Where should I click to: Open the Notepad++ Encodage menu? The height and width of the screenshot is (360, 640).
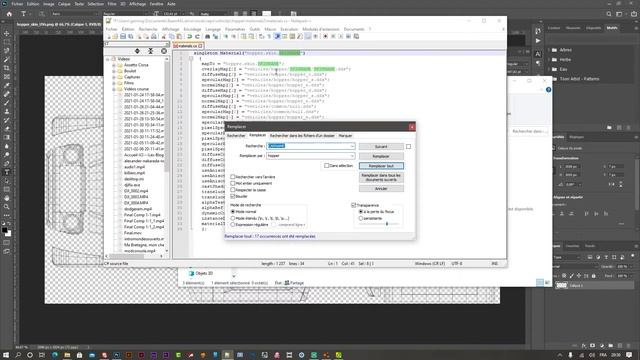point(192,29)
